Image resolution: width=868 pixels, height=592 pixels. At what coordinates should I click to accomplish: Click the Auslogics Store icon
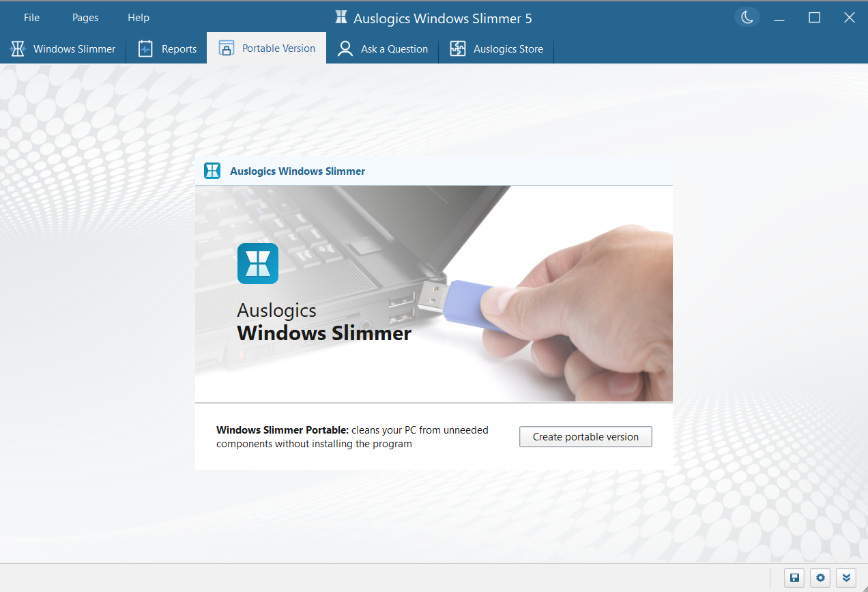(457, 48)
